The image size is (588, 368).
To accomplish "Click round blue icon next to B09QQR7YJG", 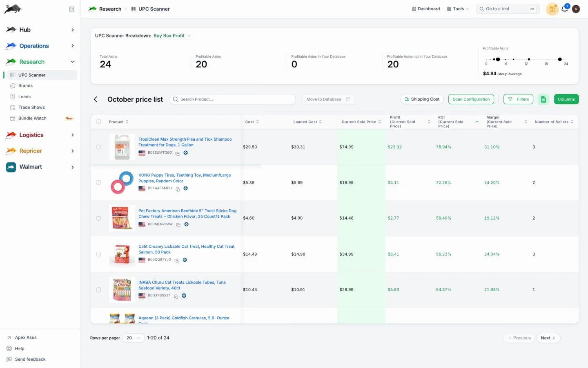I will click(185, 260).
